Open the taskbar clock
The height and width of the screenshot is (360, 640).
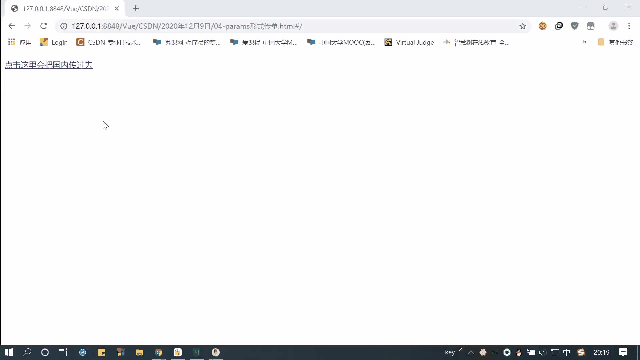click(x=601, y=352)
